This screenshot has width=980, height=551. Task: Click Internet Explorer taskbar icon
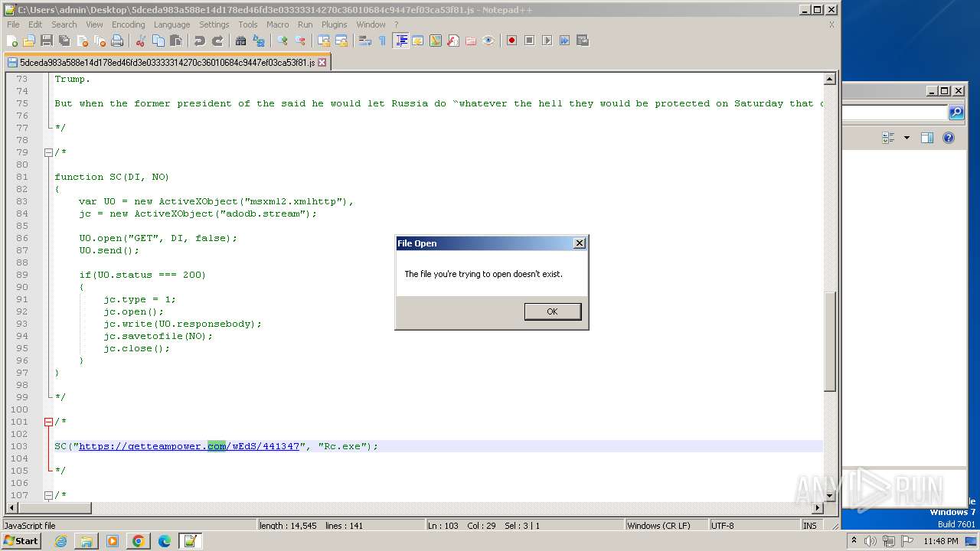[x=60, y=541]
